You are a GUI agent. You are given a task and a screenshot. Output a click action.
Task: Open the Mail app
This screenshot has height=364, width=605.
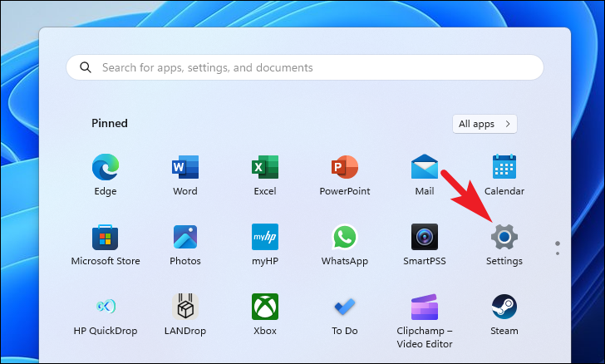(x=425, y=166)
